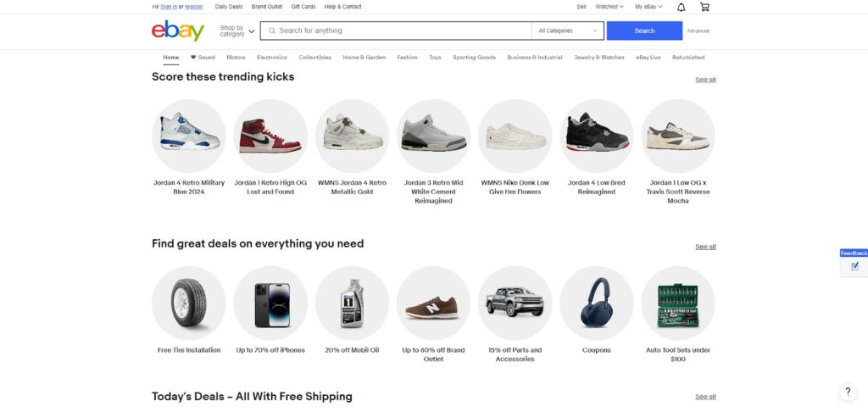Screen dimensions: 868x412
Task: Open the notifications bell icon
Action: [682, 7]
